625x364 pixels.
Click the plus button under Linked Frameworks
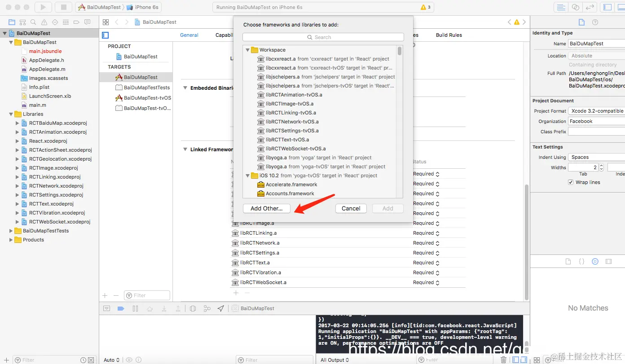coord(236,293)
